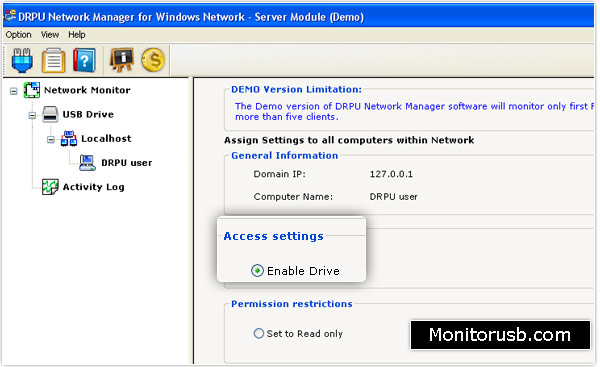Open the notepad log toolbar icon

point(53,60)
